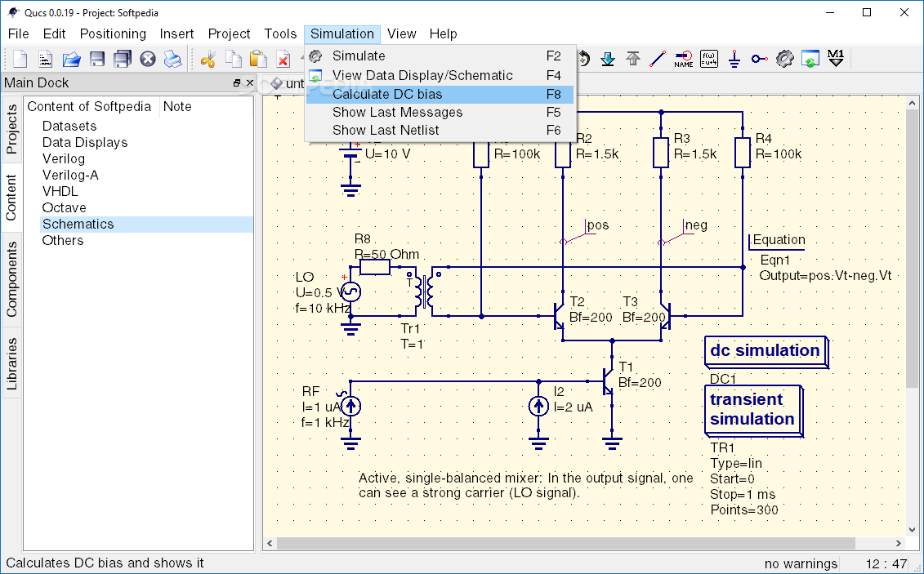The width and height of the screenshot is (924, 574).
Task: Select Verilog-A in content tree
Action: 71,176
